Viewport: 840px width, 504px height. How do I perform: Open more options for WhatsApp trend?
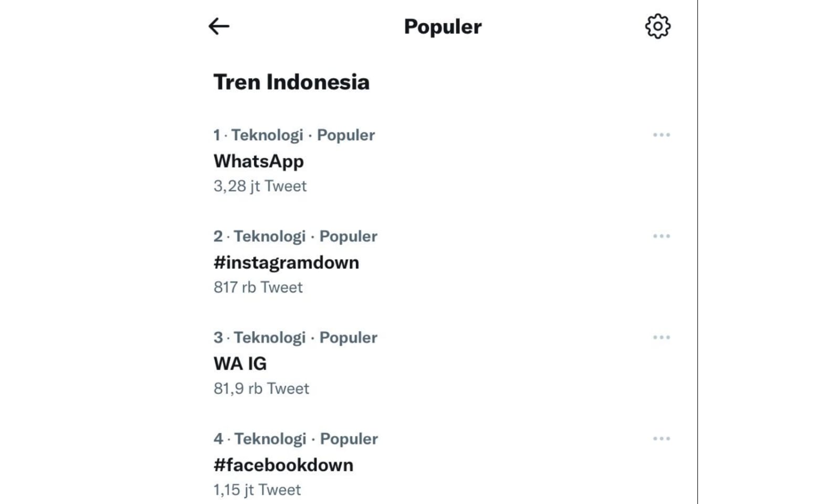[661, 135]
